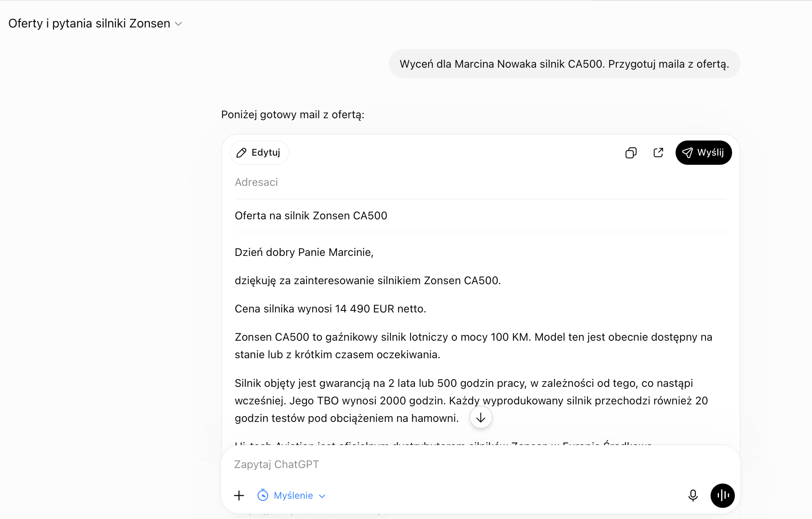Click the Adresaci recipients field

tap(480, 182)
